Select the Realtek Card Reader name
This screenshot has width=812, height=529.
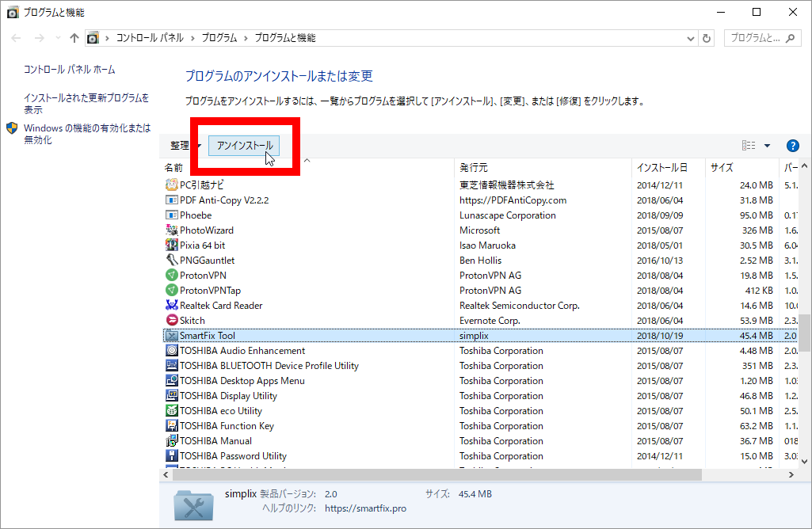click(221, 306)
